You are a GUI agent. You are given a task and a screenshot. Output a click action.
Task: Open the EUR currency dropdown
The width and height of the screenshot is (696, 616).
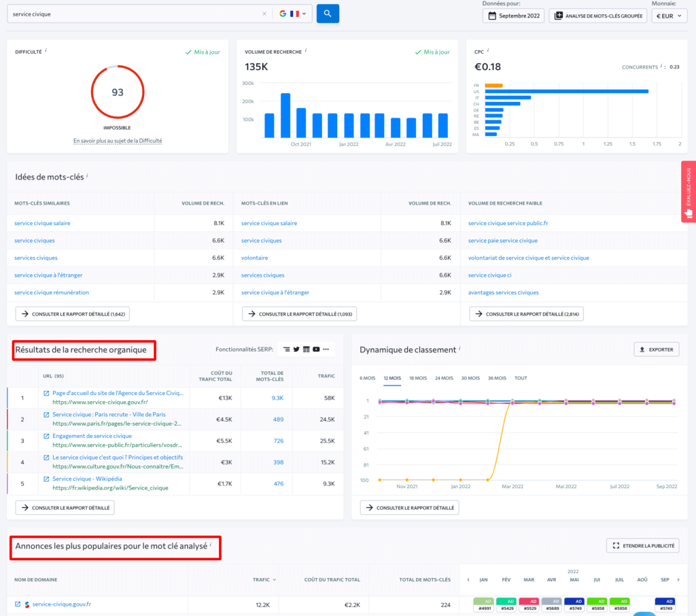point(669,16)
